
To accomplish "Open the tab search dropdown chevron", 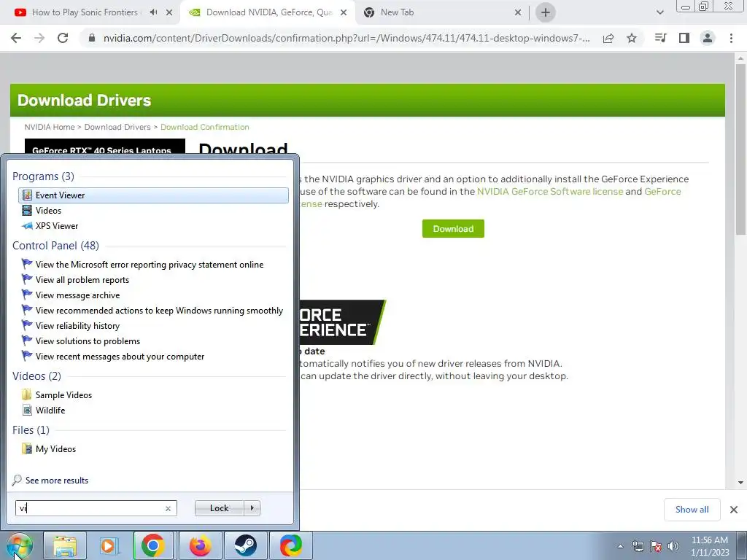I will pyautogui.click(x=659, y=12).
